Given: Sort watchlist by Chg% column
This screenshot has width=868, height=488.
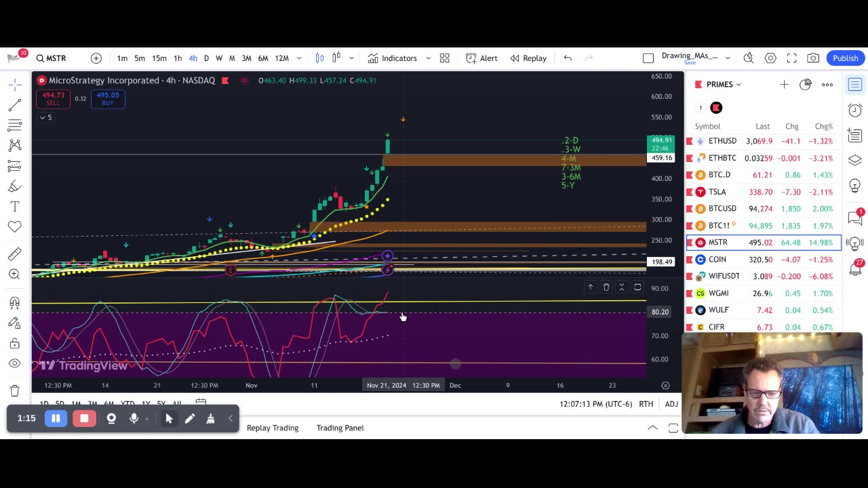Looking at the screenshot, I should (823, 126).
